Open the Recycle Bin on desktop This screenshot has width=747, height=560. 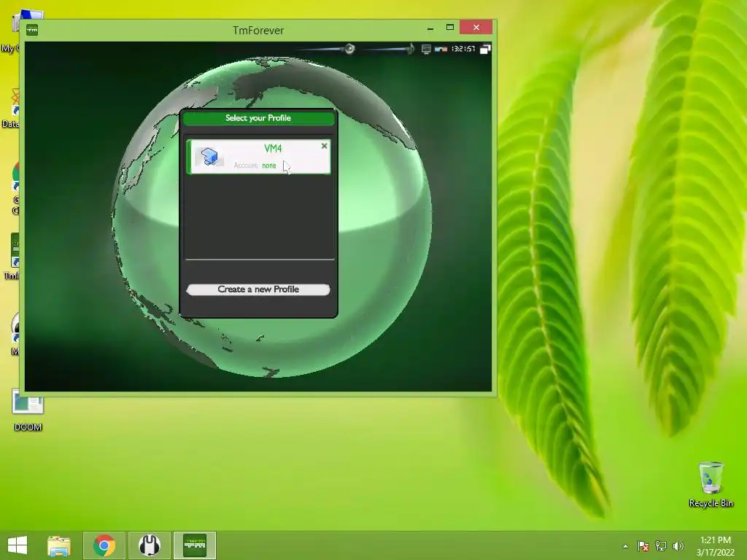711,484
